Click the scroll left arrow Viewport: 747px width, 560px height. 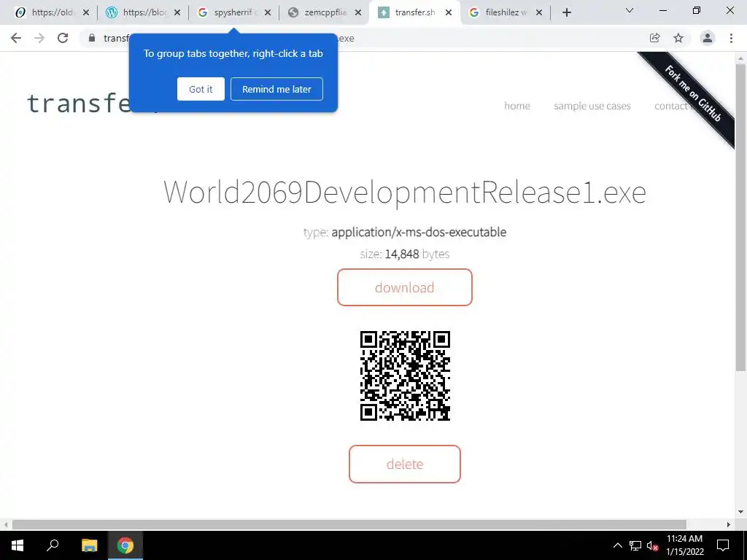coord(6,525)
